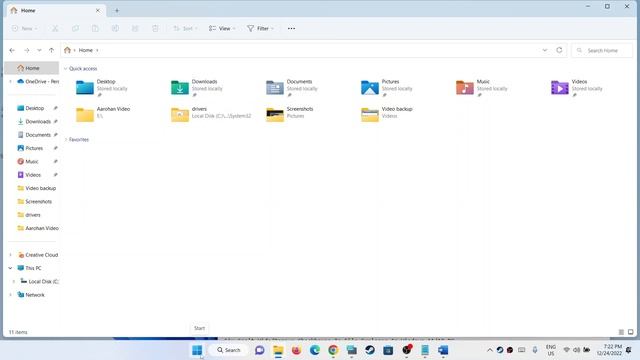Open the Downloads folder in Quick access

[197, 88]
